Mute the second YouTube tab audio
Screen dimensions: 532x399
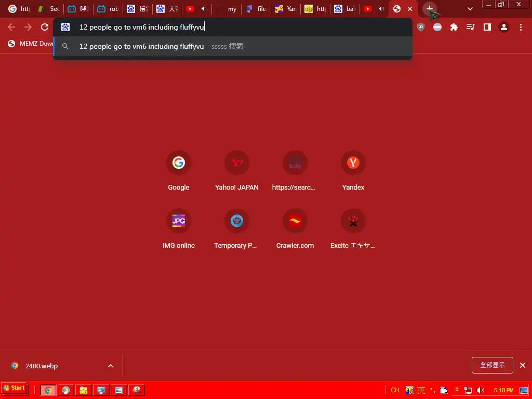click(x=381, y=9)
